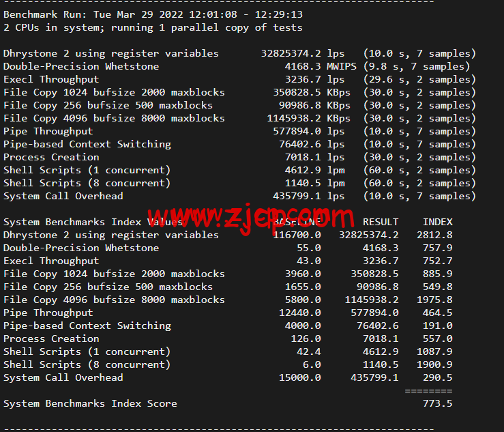Screen dimensions: 504x432
Task: Select the RESULT column header
Action: (x=381, y=222)
